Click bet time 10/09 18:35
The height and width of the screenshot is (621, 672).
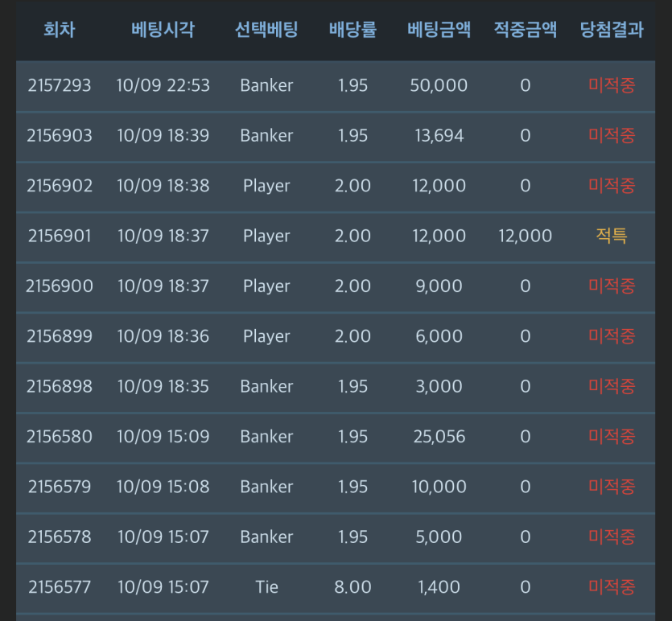[x=163, y=386]
